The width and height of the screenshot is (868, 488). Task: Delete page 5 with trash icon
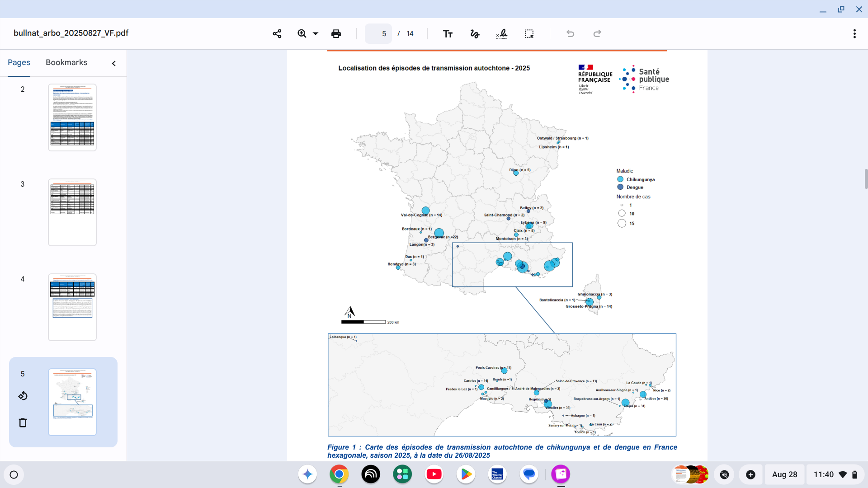coord(23,422)
